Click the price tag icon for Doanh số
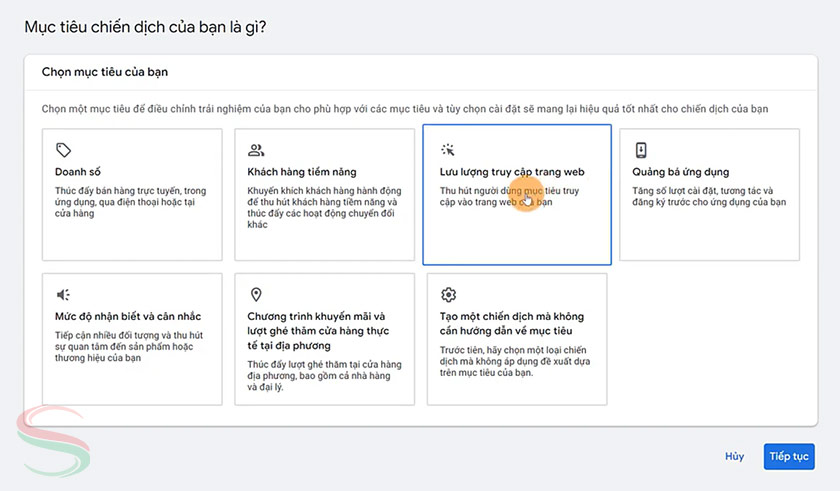840x491 pixels. (63, 150)
